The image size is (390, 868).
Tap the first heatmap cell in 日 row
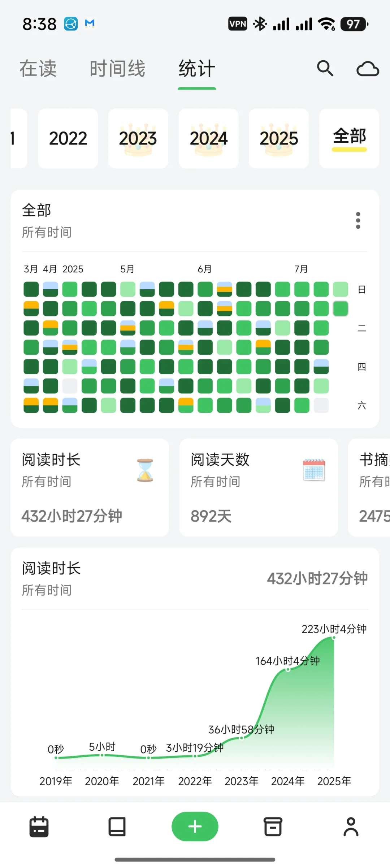click(31, 289)
